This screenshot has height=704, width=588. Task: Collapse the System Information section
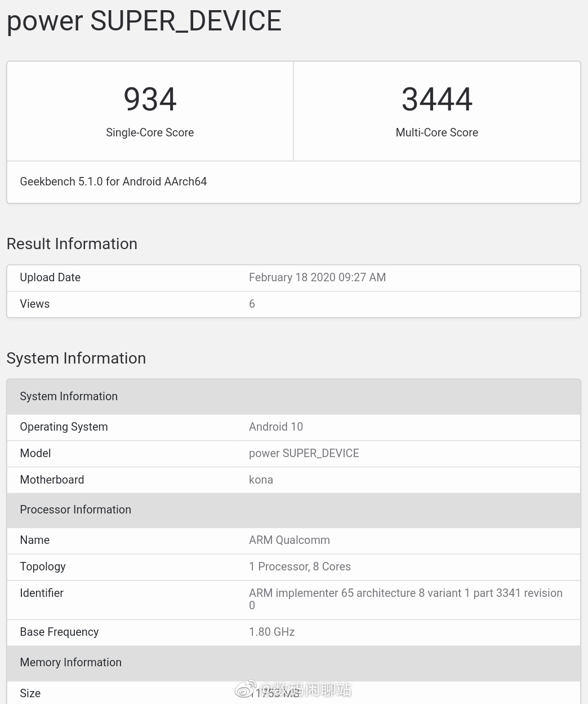[x=76, y=358]
